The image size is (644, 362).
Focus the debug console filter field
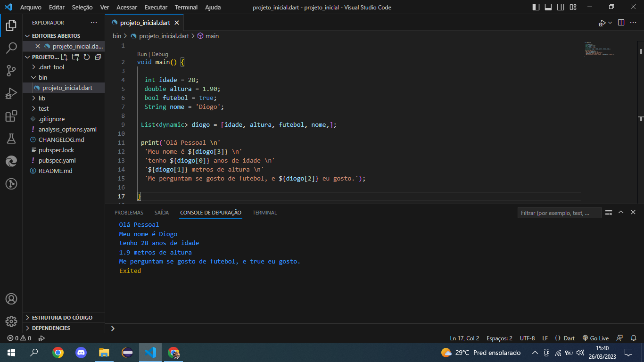pyautogui.click(x=559, y=213)
